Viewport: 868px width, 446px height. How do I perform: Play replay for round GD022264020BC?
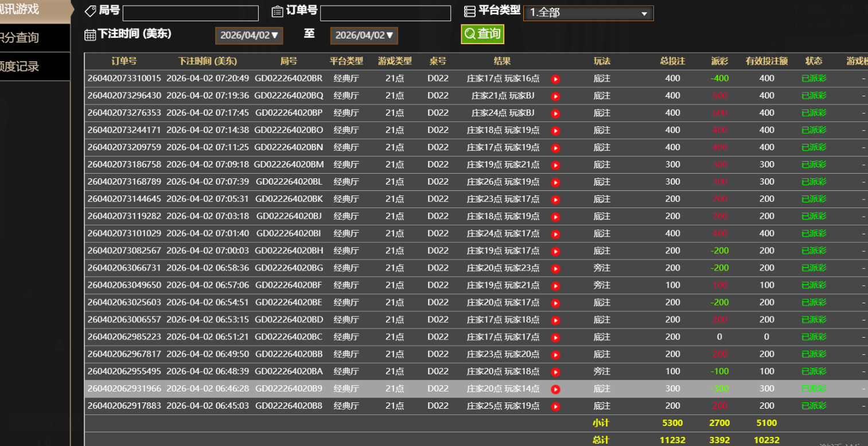point(555,338)
